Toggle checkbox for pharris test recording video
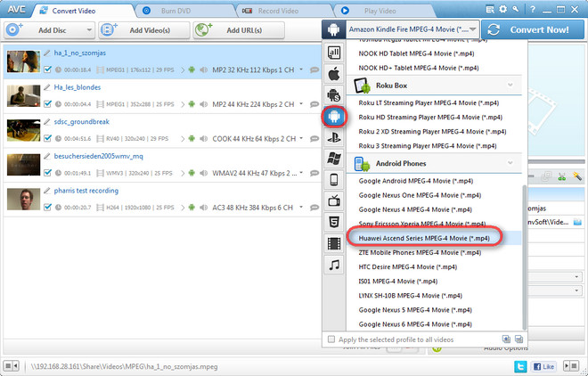588x376 pixels. tap(47, 207)
